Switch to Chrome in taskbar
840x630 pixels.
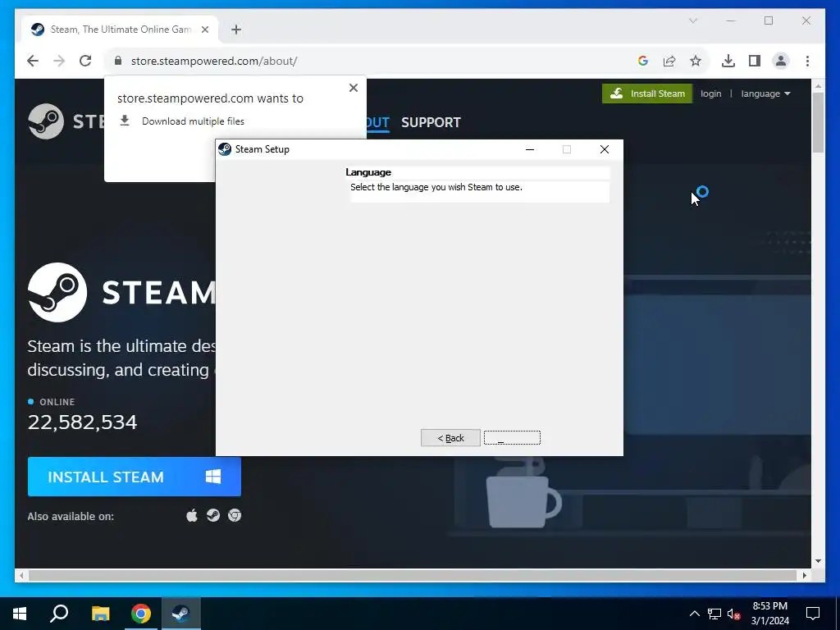[x=141, y=614]
